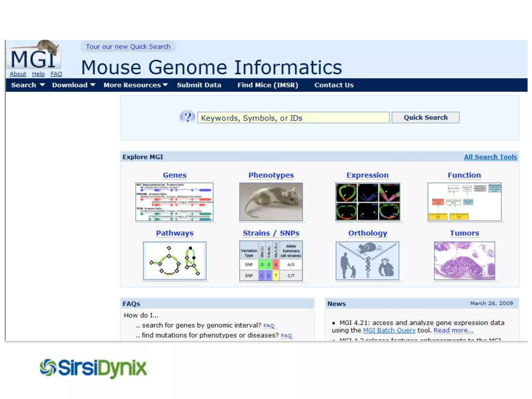Viewport: 532px width, 399px height.
Task: Open the More Resources dropdown
Action: click(135, 85)
